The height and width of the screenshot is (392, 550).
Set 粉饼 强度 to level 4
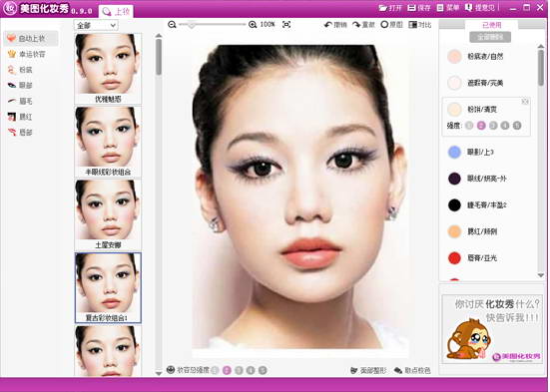point(505,126)
